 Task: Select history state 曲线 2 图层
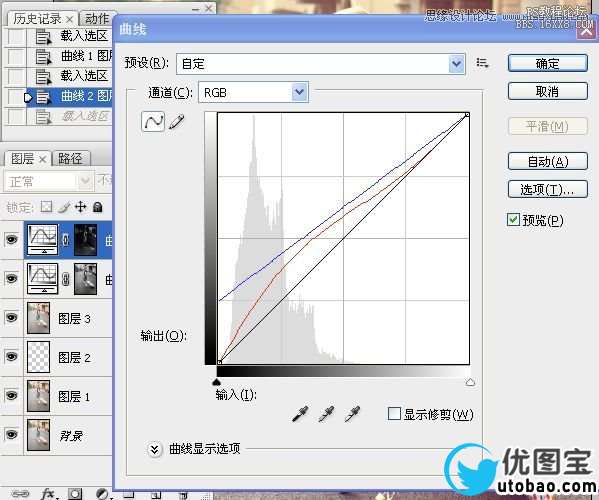point(69,97)
